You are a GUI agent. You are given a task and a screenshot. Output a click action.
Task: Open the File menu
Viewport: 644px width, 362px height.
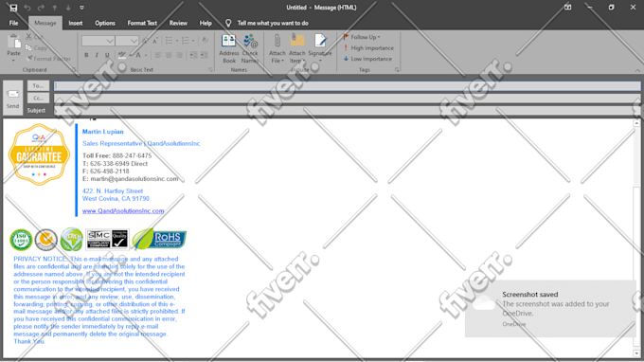13,23
